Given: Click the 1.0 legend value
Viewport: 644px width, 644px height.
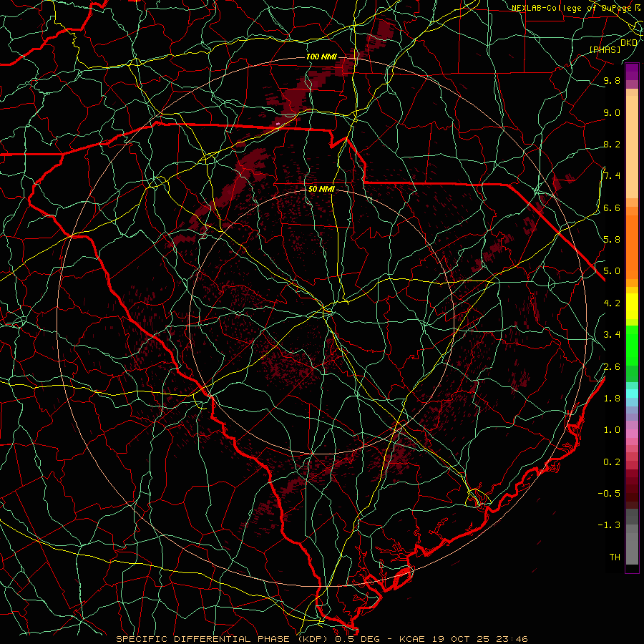Looking at the screenshot, I should tap(612, 429).
